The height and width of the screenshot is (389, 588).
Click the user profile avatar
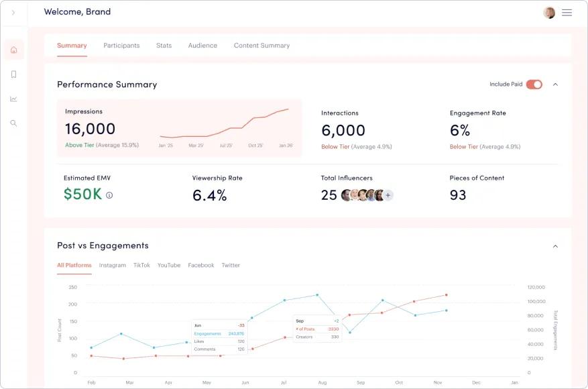(549, 13)
